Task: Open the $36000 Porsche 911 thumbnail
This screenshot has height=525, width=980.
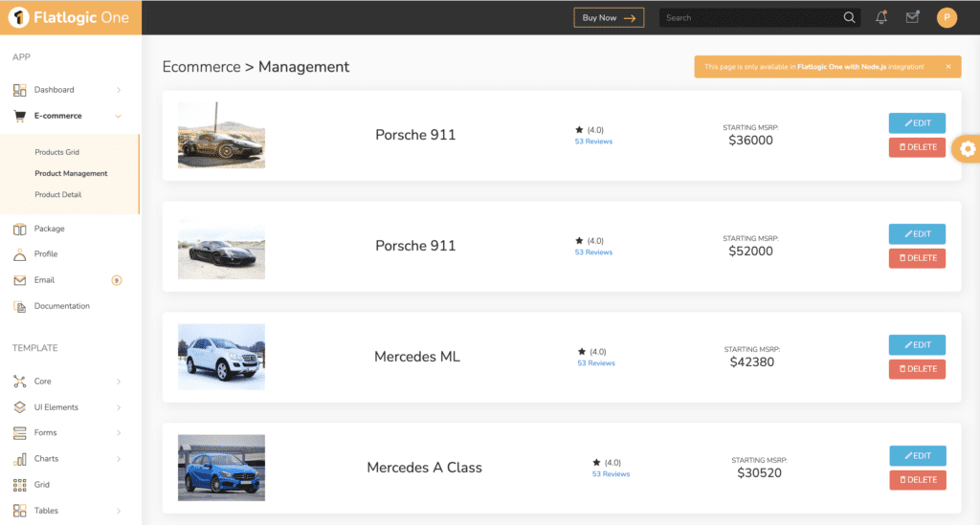Action: (x=221, y=136)
